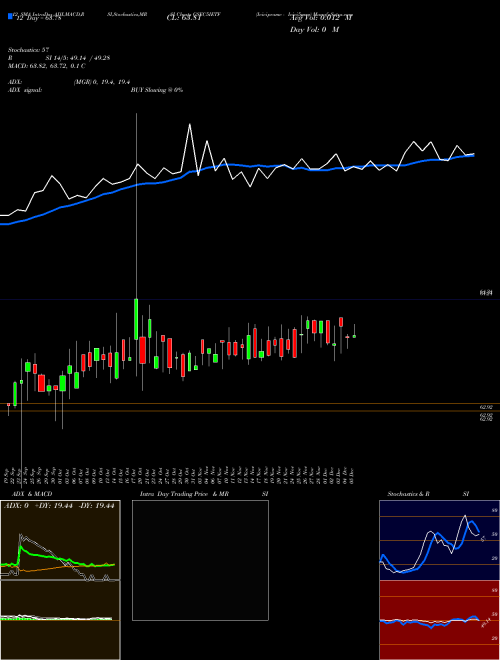
Task: Click the tallest green candlestick body
Action: (136, 319)
